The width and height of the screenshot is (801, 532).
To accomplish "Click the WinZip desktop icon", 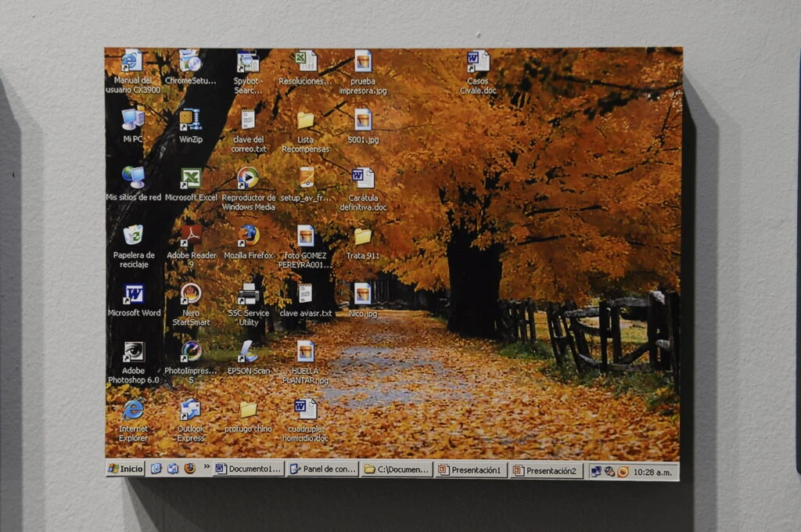I will coord(190,120).
